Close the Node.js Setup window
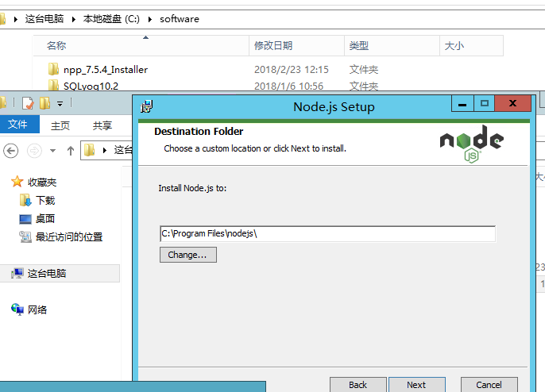Viewport: 545px width, 392px height. 512,103
